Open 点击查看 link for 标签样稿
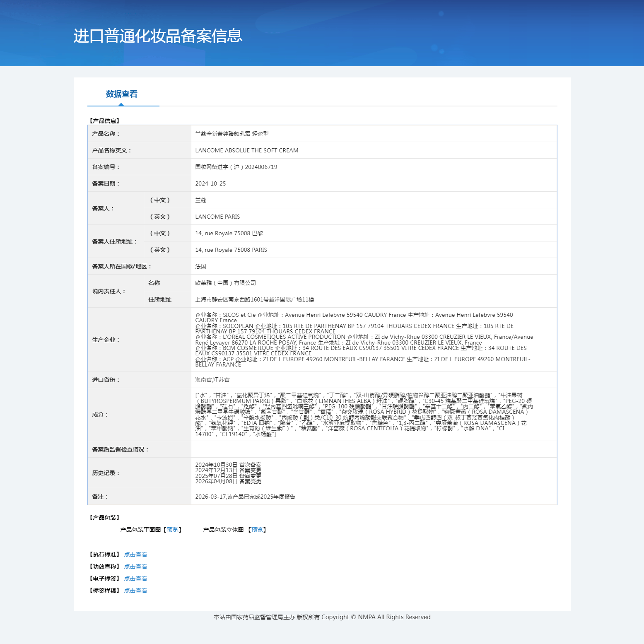The width and height of the screenshot is (644, 644). coord(135,591)
